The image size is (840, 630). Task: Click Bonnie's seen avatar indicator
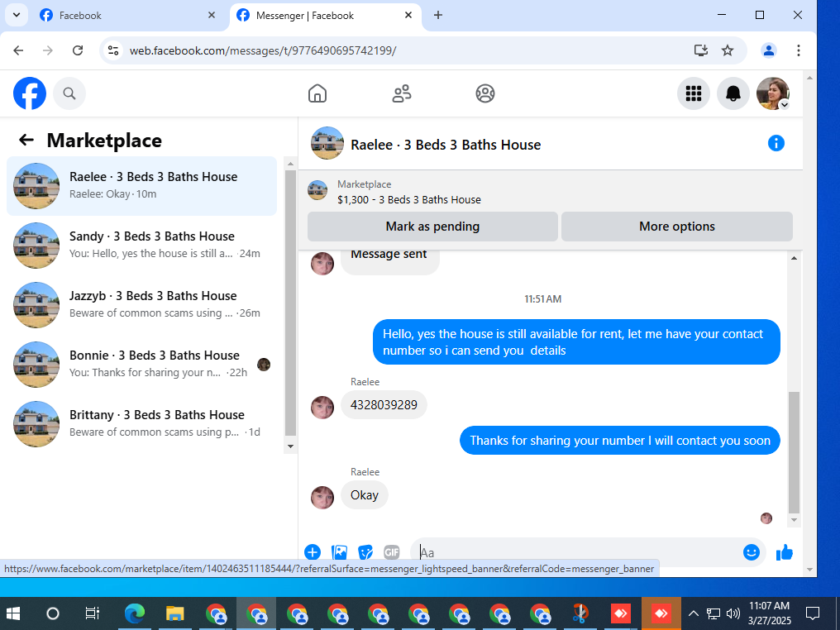point(264,365)
